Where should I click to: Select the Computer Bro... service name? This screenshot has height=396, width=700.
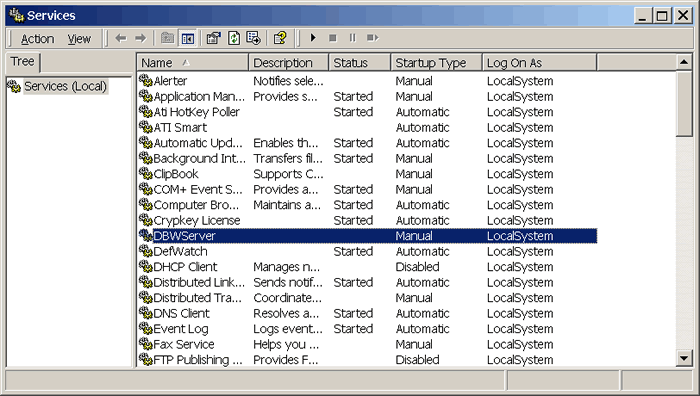click(196, 205)
